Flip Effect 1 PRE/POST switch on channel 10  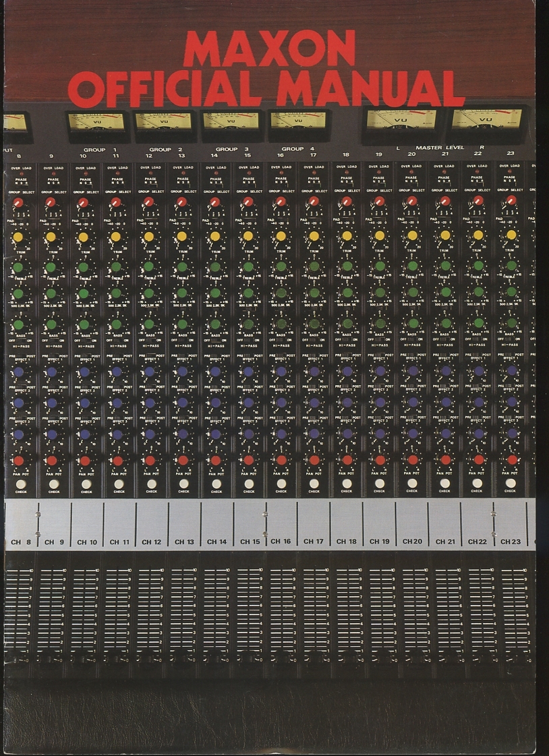(x=86, y=356)
